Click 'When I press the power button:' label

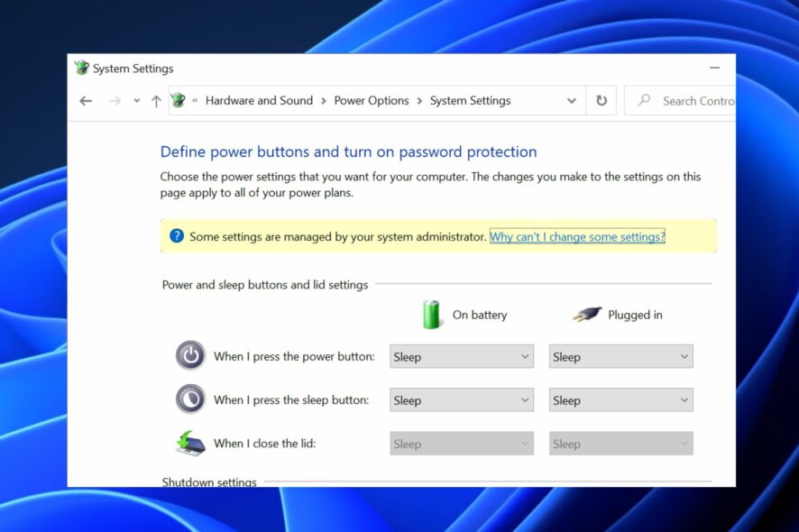tap(294, 356)
